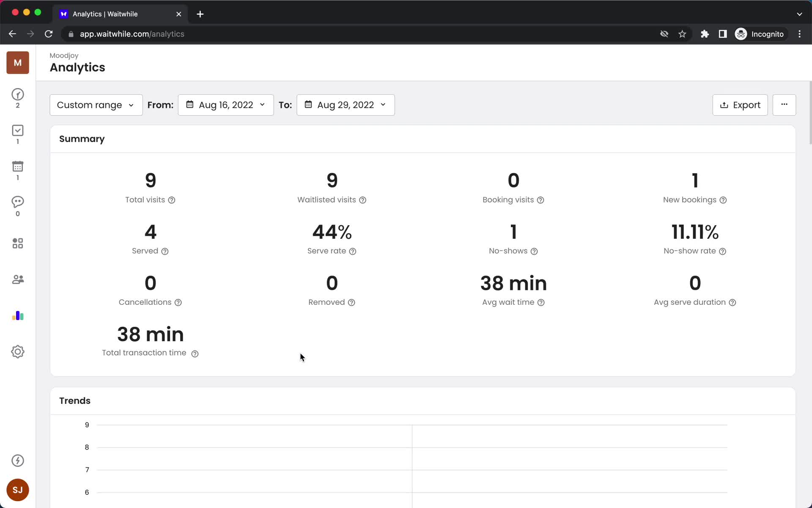Viewport: 812px width, 508px height.
Task: Click the Moodjoy M avatar icon top-left
Action: click(17, 63)
